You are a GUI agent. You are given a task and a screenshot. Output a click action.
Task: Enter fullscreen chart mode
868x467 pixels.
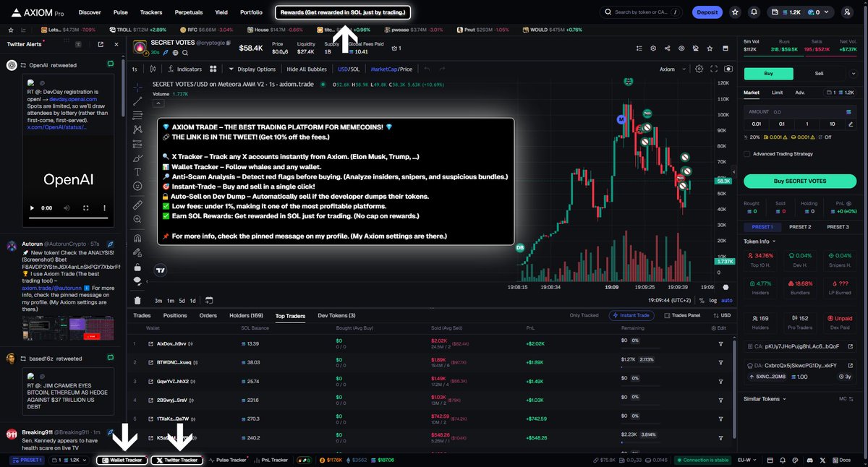(713, 69)
